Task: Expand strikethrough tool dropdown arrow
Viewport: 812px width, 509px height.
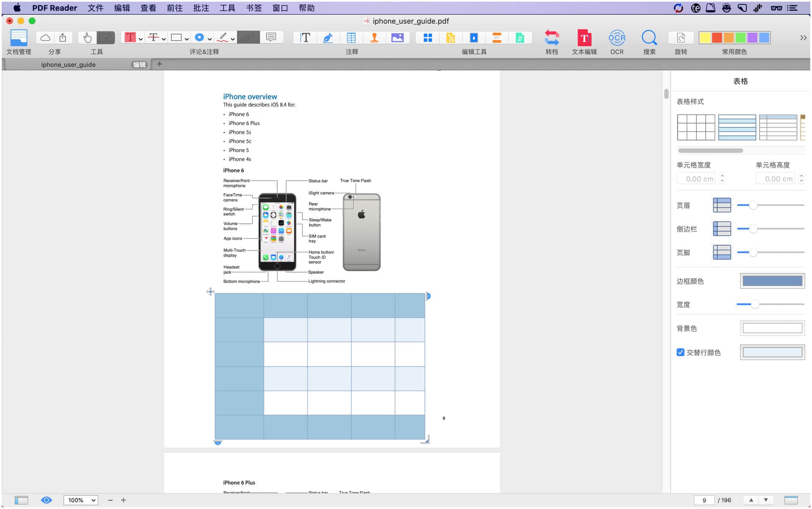Action: coord(164,39)
